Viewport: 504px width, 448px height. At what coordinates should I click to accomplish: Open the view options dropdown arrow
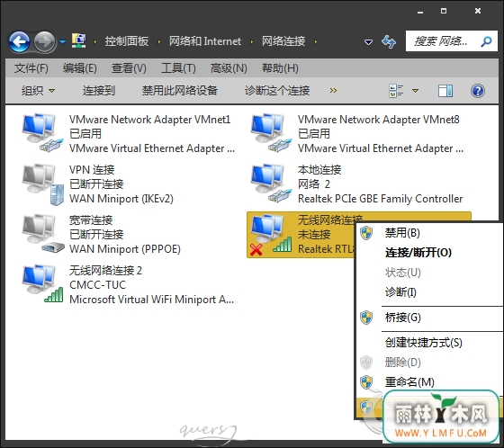[415, 91]
